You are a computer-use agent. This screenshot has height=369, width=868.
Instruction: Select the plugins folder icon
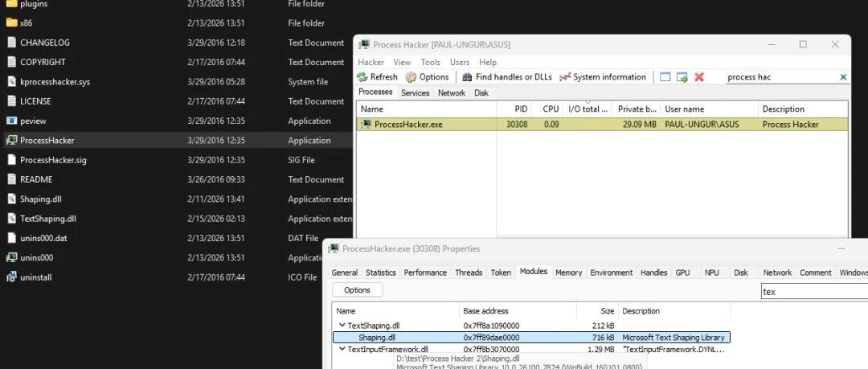(11, 3)
